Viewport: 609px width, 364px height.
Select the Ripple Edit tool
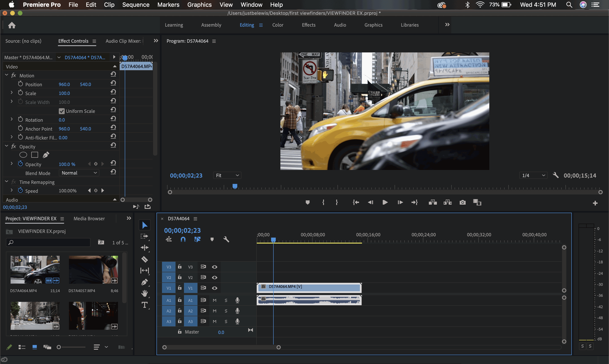(144, 248)
